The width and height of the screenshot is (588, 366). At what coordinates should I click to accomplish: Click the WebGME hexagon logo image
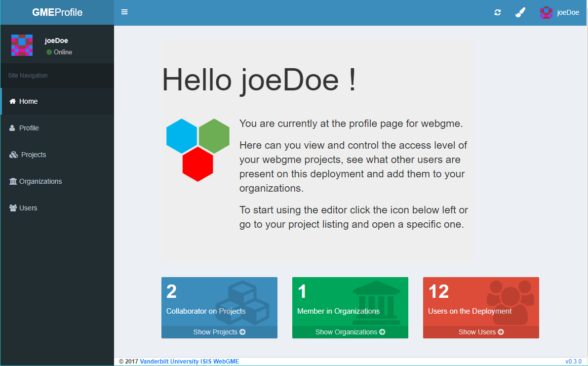(197, 148)
